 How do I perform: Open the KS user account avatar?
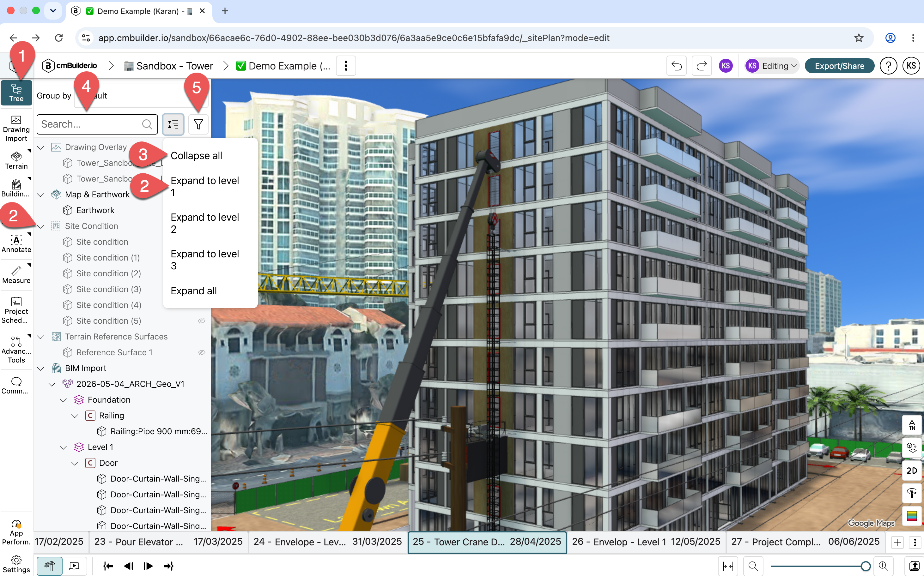pyautogui.click(x=911, y=66)
